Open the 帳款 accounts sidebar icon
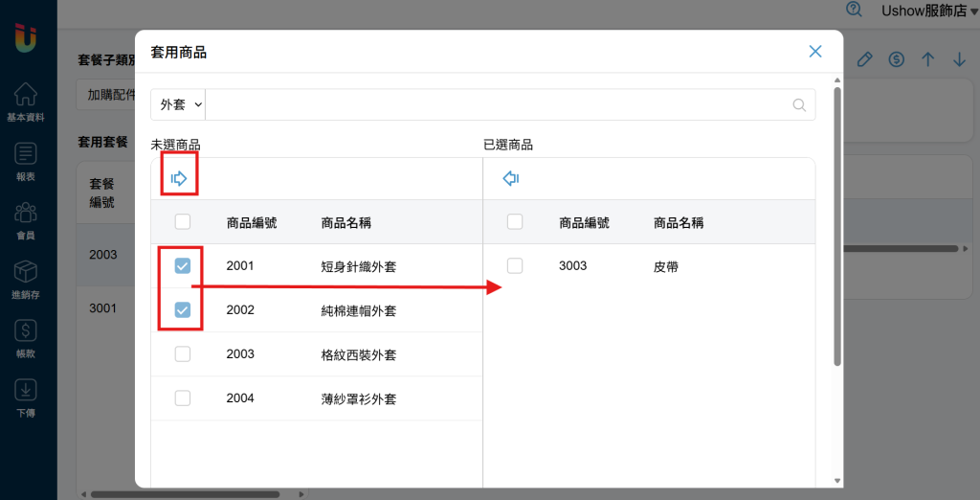This screenshot has height=500, width=980. [26, 338]
